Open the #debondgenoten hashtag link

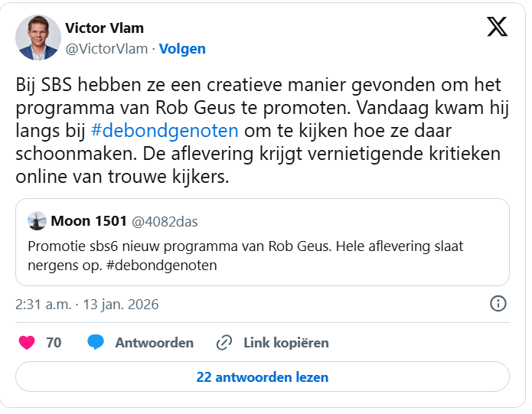165,129
